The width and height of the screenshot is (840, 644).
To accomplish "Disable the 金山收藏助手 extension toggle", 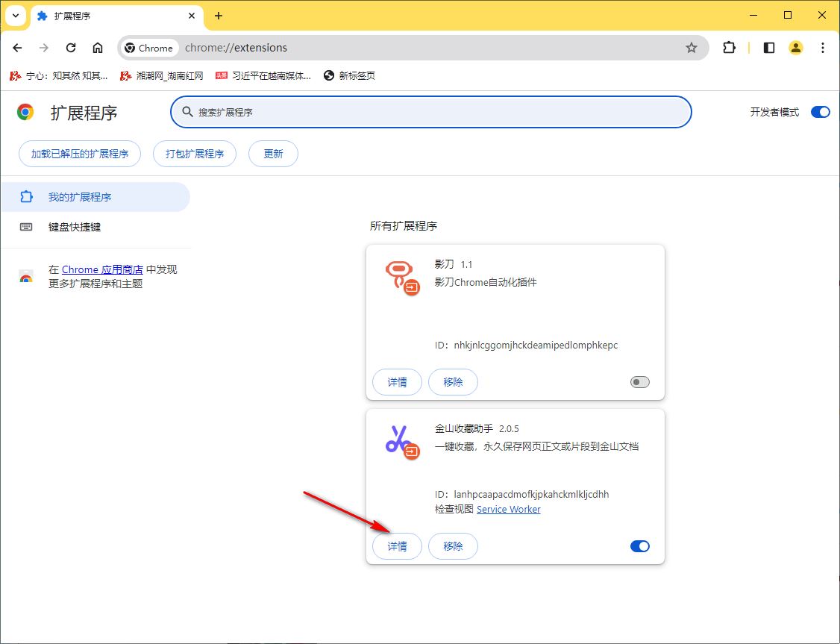I will (x=639, y=546).
